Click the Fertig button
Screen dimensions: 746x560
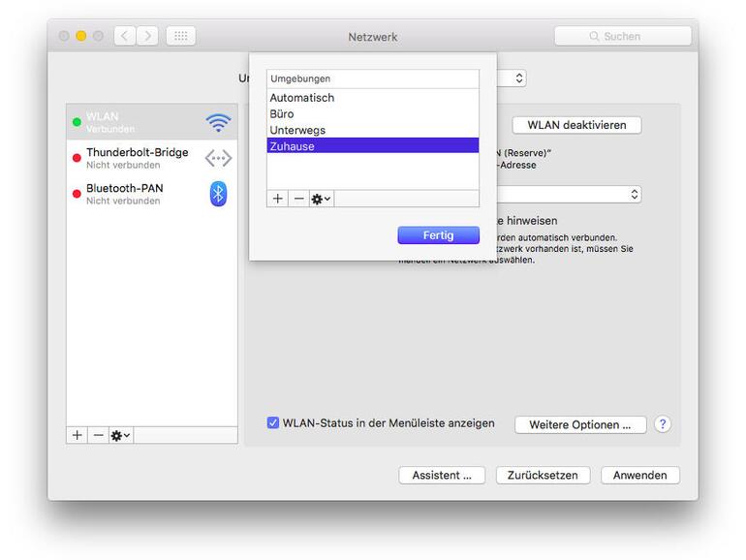438,235
